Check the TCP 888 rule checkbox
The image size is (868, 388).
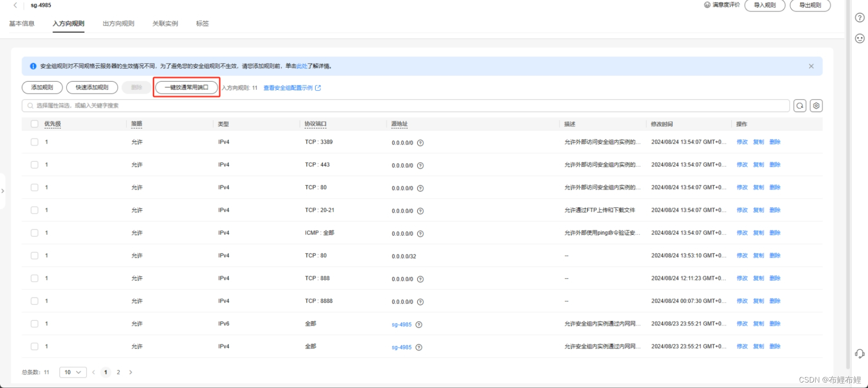pyautogui.click(x=35, y=278)
